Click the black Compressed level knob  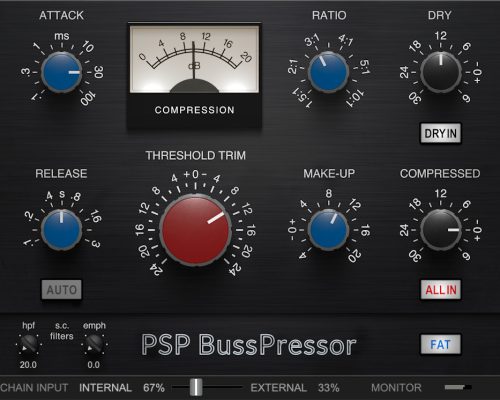441,230
